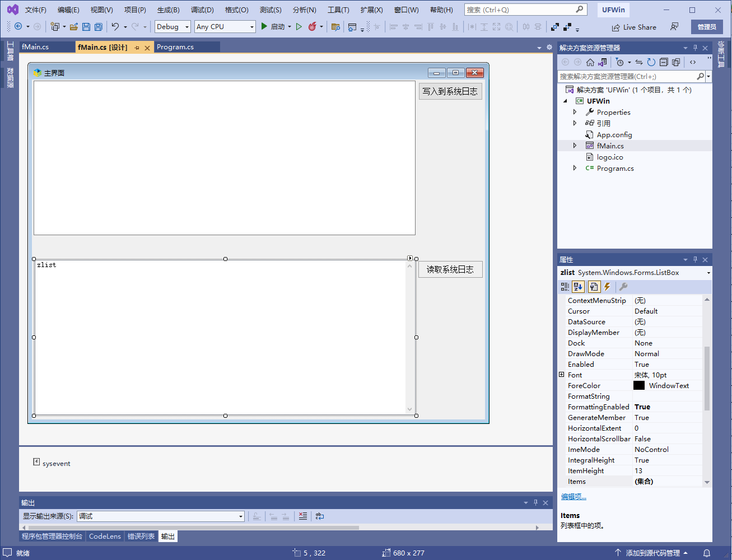Click 添加到源代码管理 in status bar
Viewport: 732px width, 560px height.
651,553
